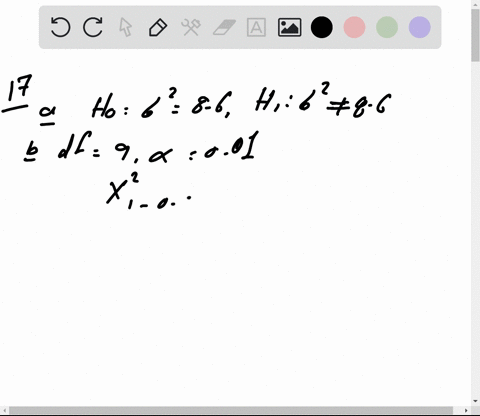The height and width of the screenshot is (416, 480).
Task: Click the redo arrow icon
Action: pyautogui.click(x=93, y=27)
